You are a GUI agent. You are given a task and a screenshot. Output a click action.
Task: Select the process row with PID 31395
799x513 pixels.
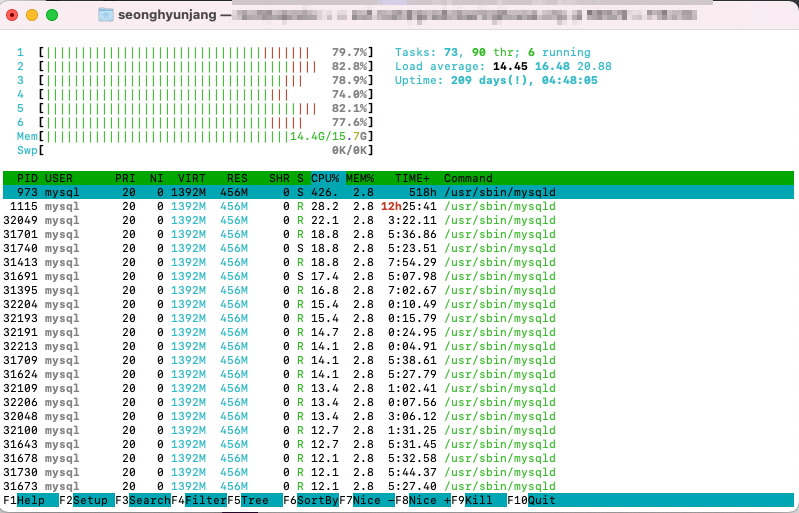tap(398, 290)
